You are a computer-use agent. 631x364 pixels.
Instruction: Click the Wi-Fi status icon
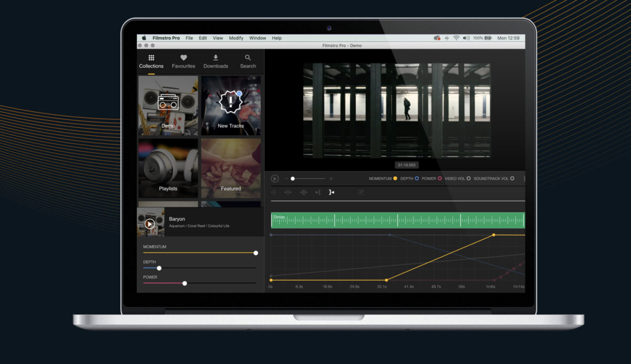[x=456, y=38]
